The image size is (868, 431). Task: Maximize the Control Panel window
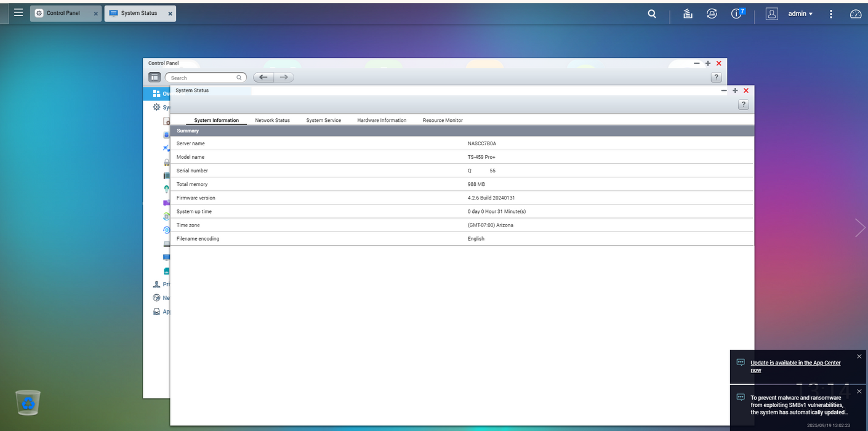coord(708,63)
